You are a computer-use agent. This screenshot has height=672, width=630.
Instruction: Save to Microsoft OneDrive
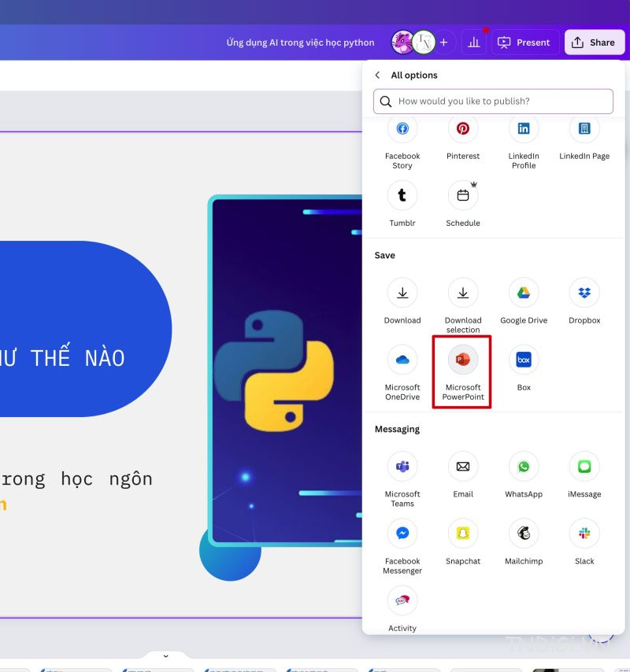pyautogui.click(x=402, y=360)
